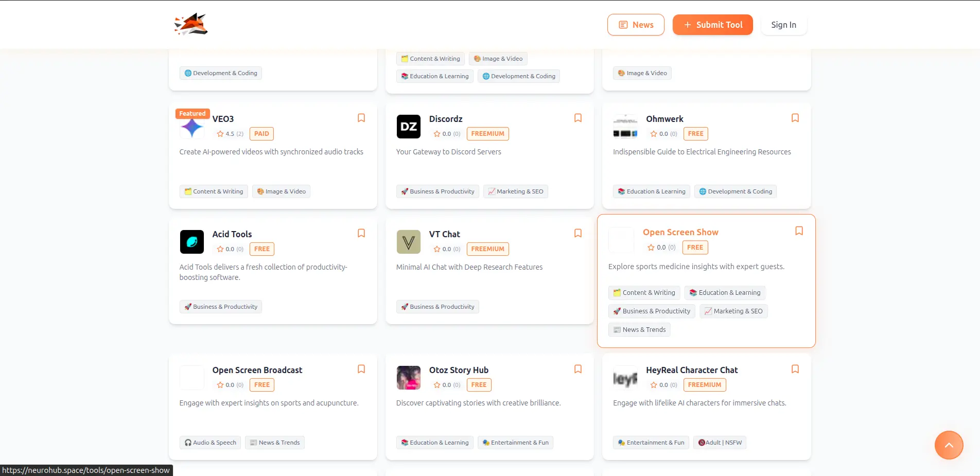Click the Acid Tools logo icon
The height and width of the screenshot is (476, 980).
click(192, 242)
